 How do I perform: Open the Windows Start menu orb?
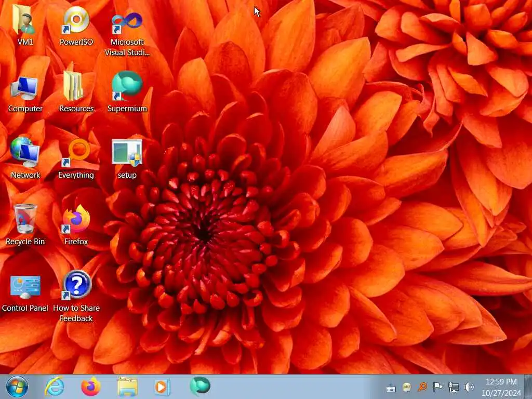click(17, 387)
